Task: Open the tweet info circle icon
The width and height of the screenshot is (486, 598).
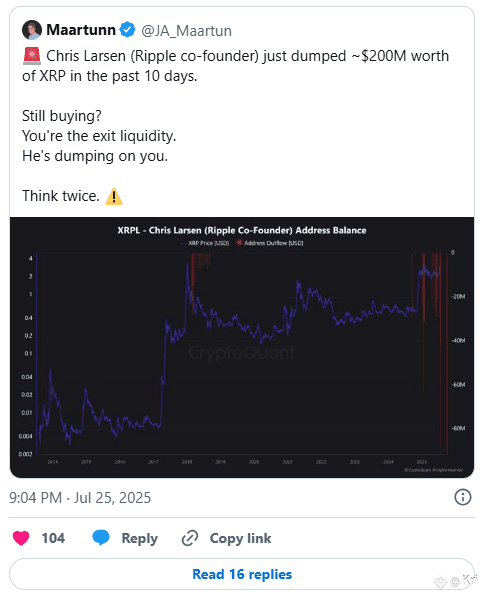Action: click(463, 497)
